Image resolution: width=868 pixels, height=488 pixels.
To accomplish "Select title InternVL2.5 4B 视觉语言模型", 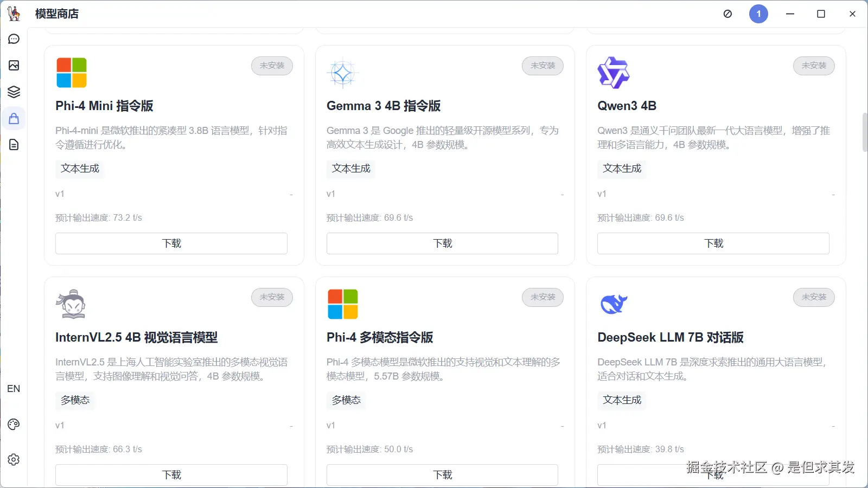I will 137,337.
